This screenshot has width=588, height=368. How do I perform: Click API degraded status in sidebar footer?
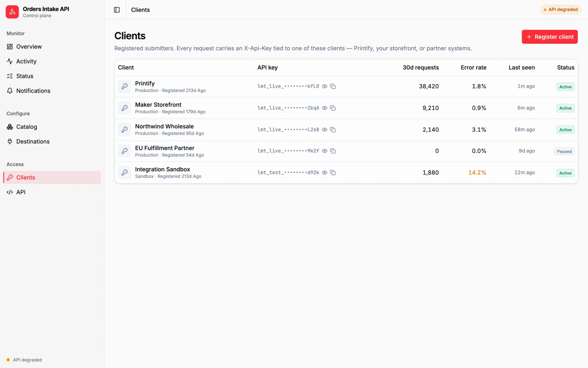coord(24,360)
